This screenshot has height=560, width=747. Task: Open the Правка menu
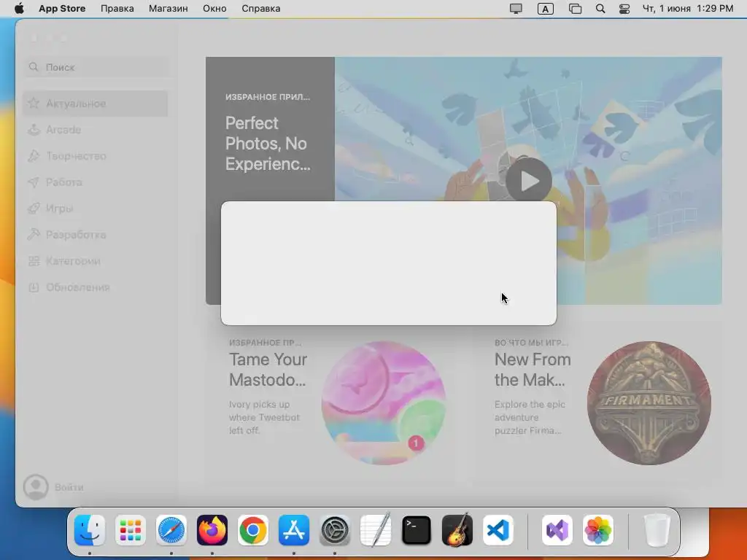point(117,9)
